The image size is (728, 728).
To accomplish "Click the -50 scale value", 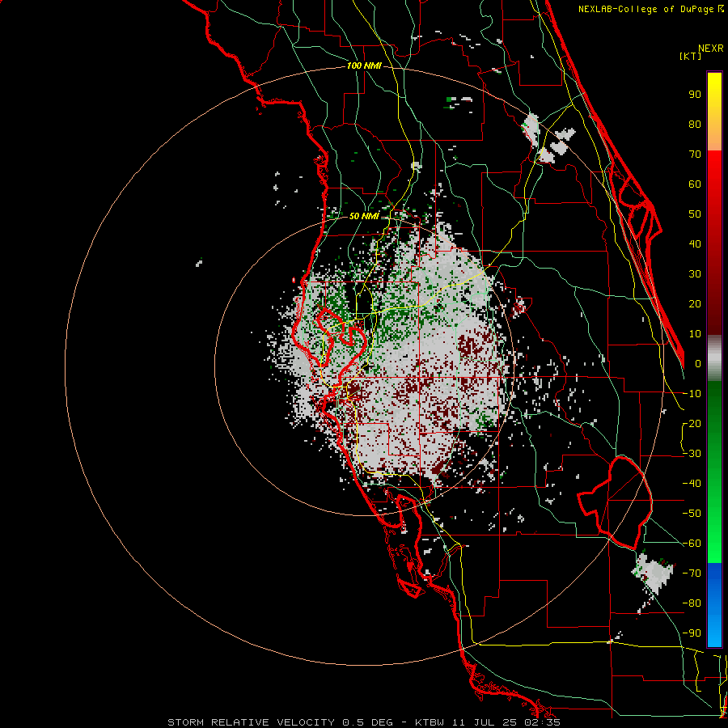I will (692, 514).
